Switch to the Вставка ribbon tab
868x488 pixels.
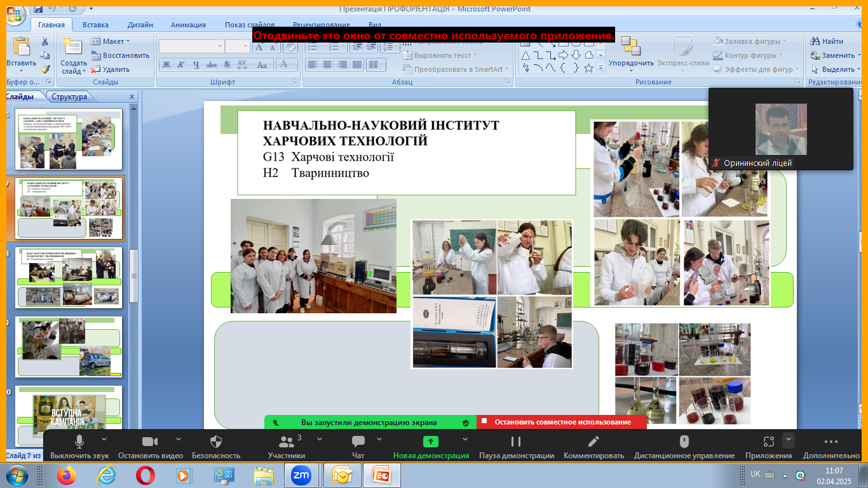point(95,25)
